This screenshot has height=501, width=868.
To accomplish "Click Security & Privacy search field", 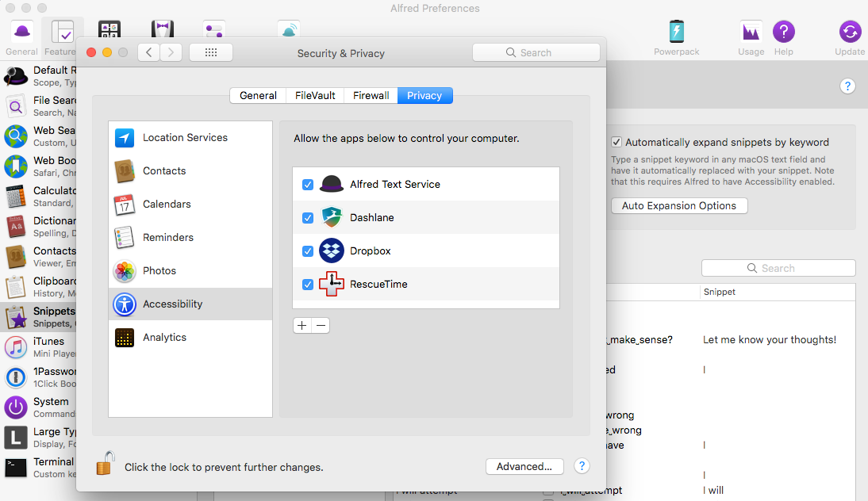I will click(536, 52).
